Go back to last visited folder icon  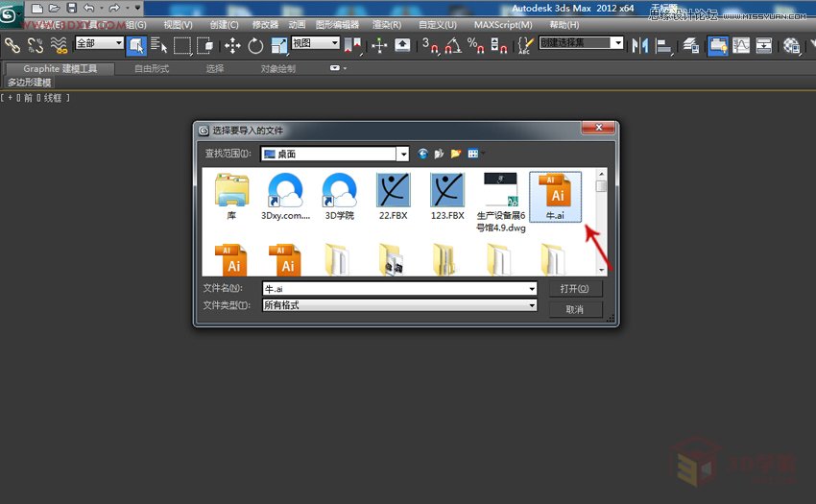pyautogui.click(x=422, y=154)
